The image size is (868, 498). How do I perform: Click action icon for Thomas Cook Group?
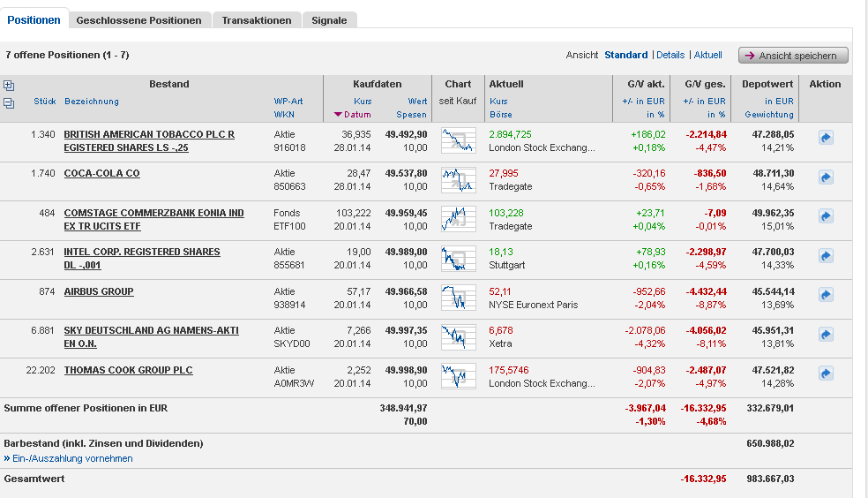point(826,373)
